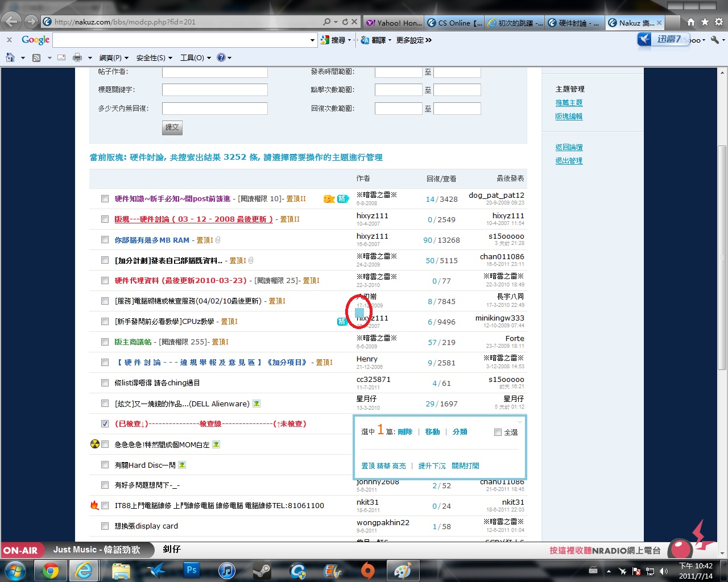This screenshot has height=582, width=728.
Task: Refresh the page using the address bar icon
Action: [x=345, y=22]
